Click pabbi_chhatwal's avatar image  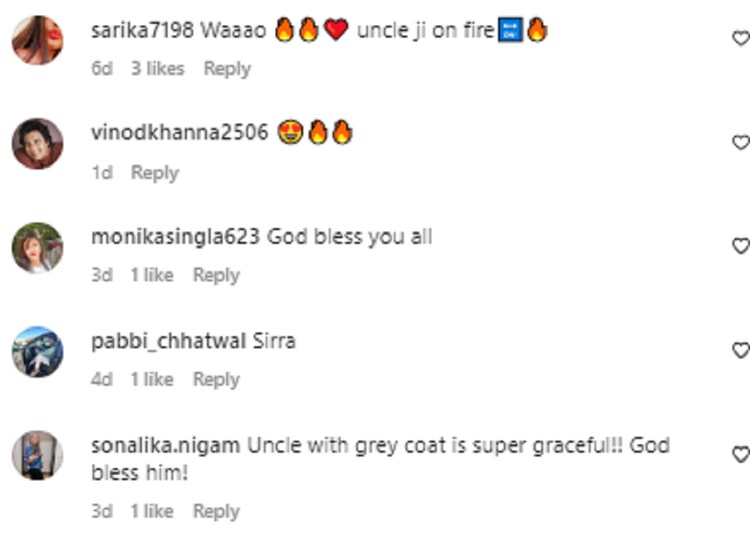tap(37, 352)
